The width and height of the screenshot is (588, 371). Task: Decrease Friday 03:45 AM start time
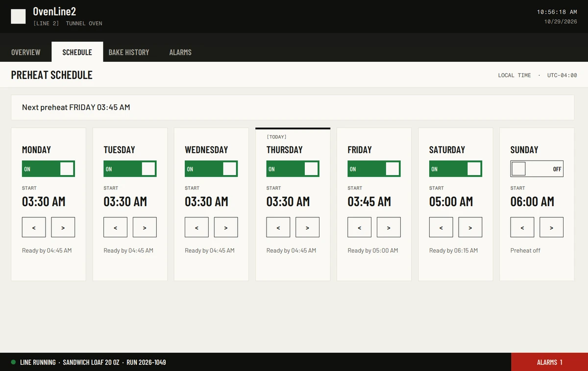[x=360, y=228]
